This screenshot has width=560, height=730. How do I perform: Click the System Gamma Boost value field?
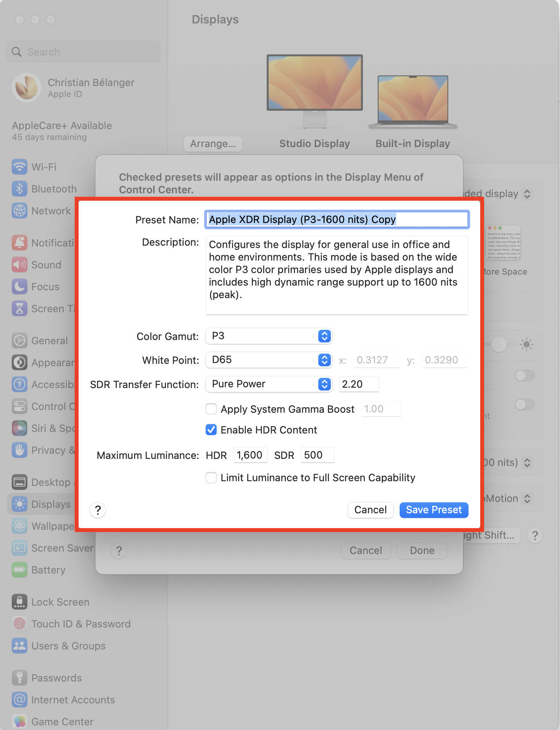point(381,409)
